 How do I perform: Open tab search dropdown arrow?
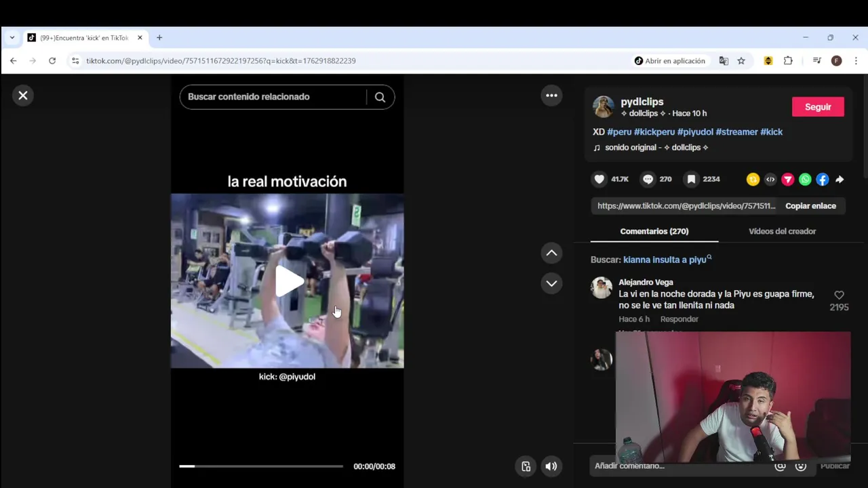point(12,38)
